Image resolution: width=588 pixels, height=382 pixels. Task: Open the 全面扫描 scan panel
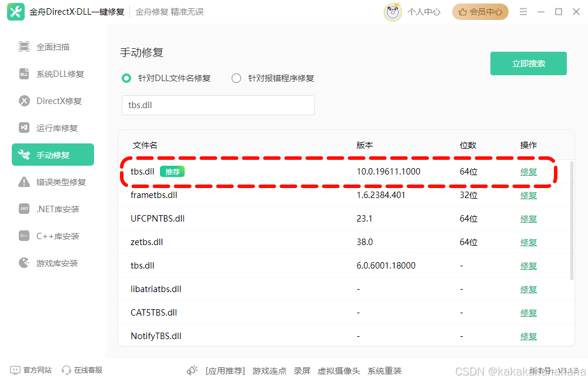click(52, 46)
